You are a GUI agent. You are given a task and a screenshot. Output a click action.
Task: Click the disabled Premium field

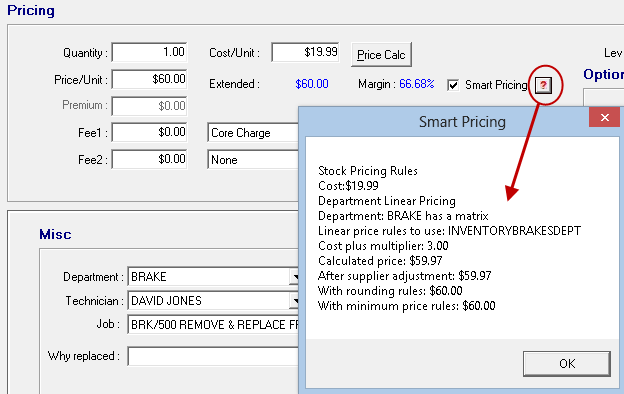[x=149, y=106]
